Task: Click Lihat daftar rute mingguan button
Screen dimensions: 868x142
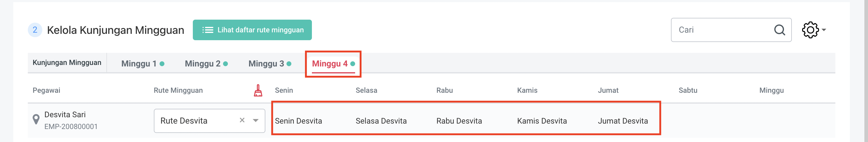Action: pyautogui.click(x=252, y=30)
